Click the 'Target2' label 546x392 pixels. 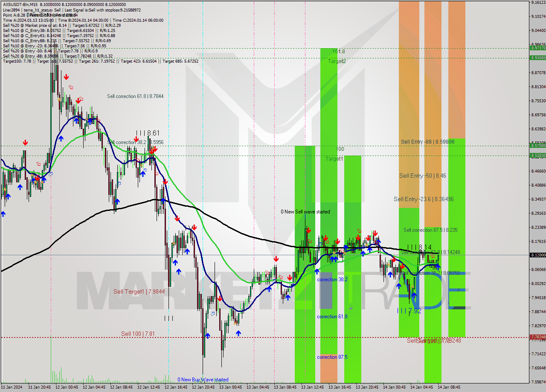(337, 61)
